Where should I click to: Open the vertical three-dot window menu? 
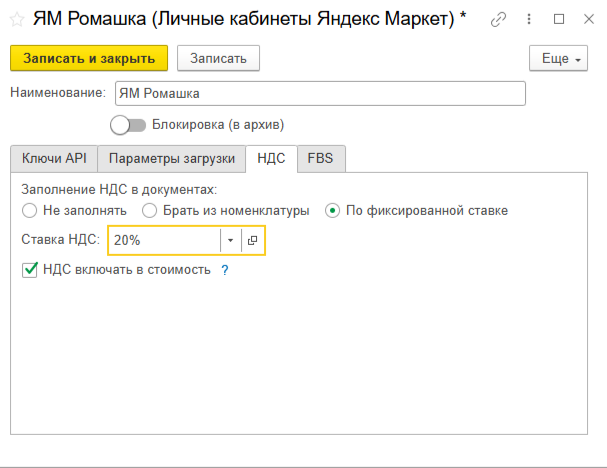pyautogui.click(x=529, y=19)
